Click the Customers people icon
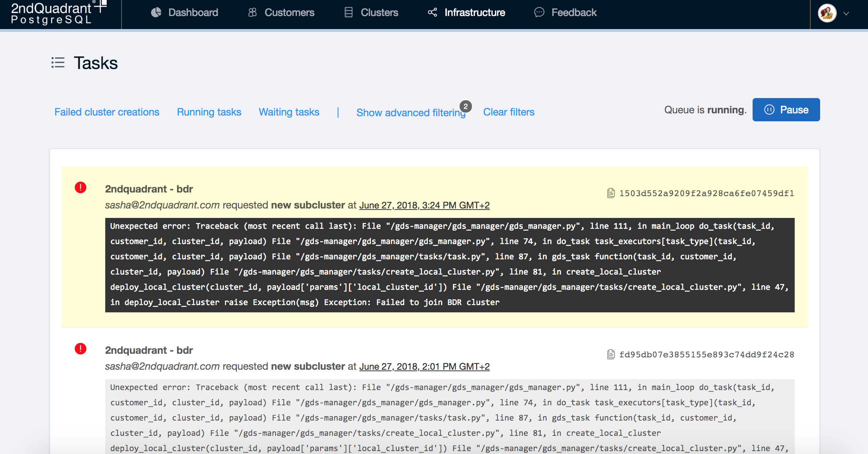 252,13
